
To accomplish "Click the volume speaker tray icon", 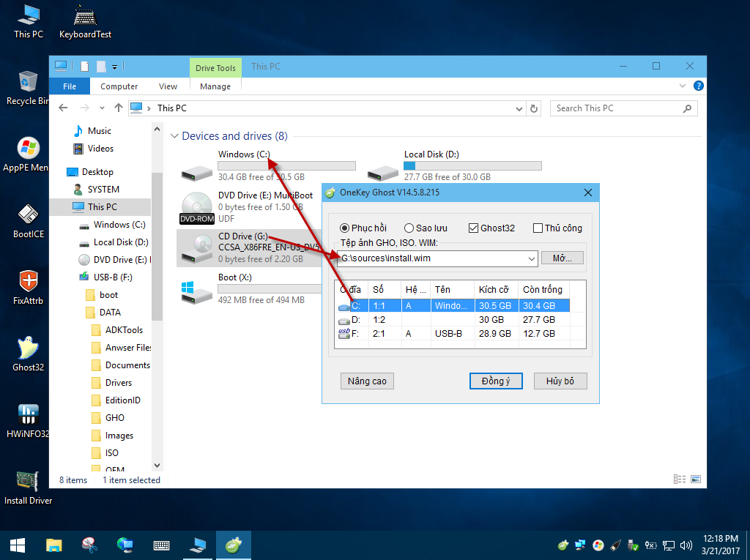I will pos(686,545).
